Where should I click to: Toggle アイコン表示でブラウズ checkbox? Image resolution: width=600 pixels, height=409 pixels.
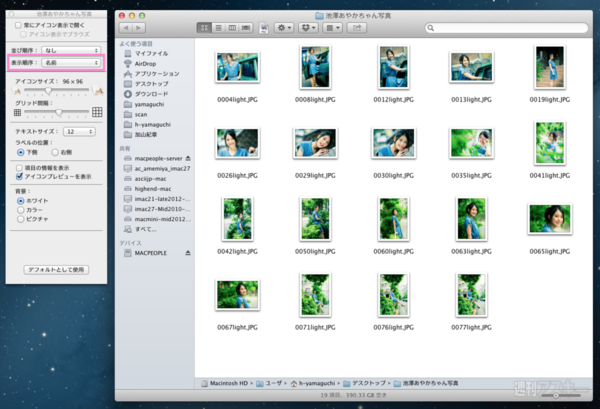coord(23,34)
